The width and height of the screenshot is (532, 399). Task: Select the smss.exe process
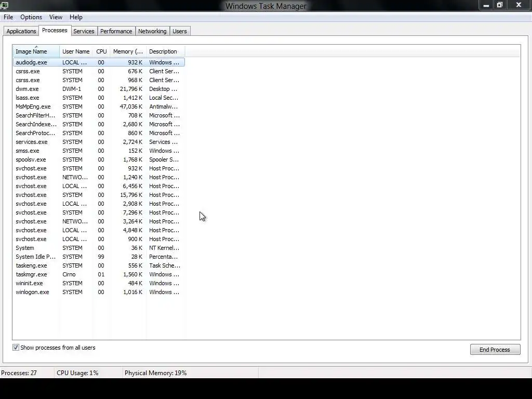pos(99,151)
